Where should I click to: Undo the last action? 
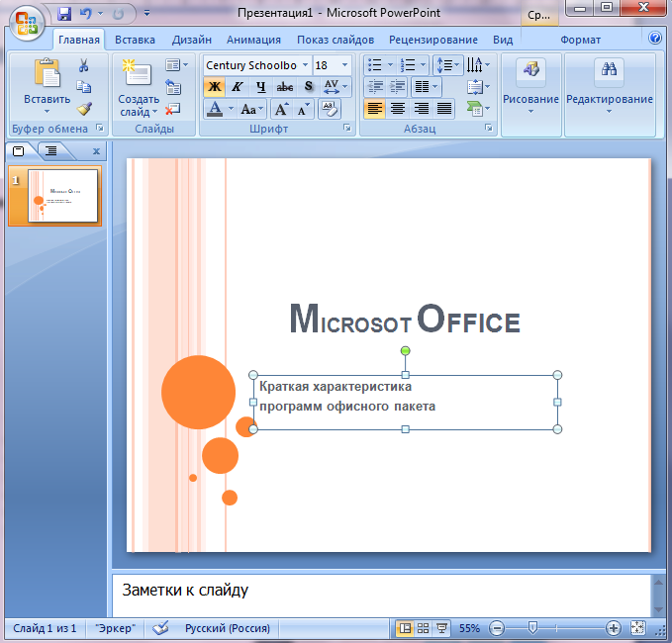(x=86, y=14)
